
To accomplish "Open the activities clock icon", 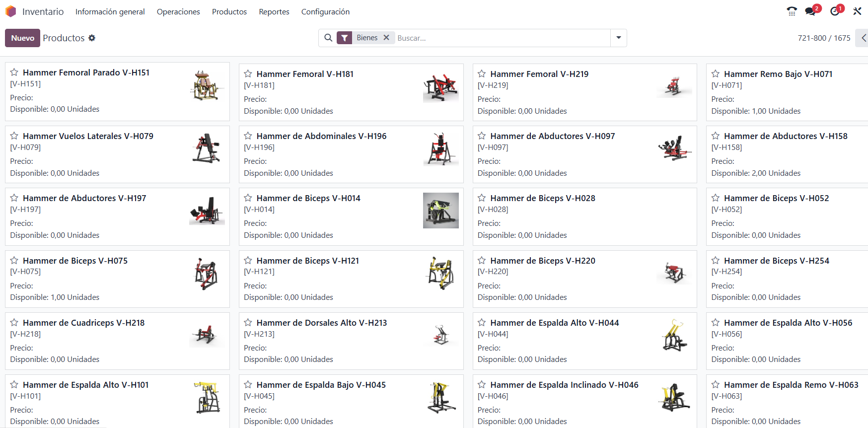I will [835, 11].
